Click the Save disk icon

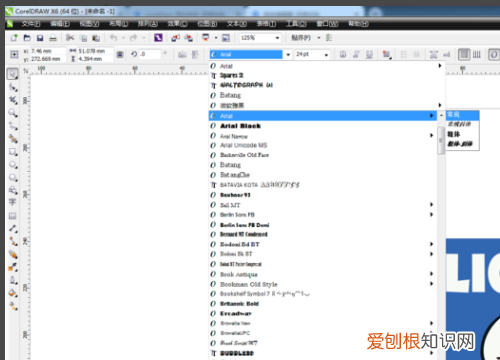[x=40, y=38]
